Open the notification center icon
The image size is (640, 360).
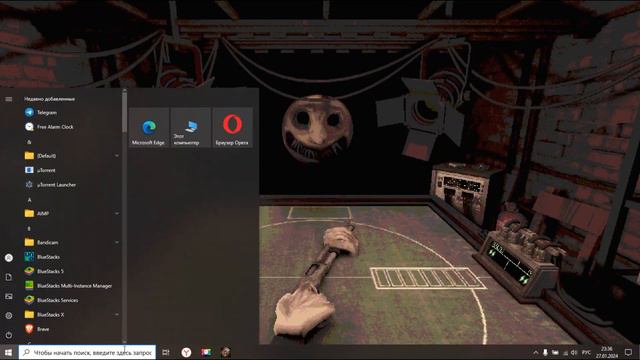pos(629,352)
